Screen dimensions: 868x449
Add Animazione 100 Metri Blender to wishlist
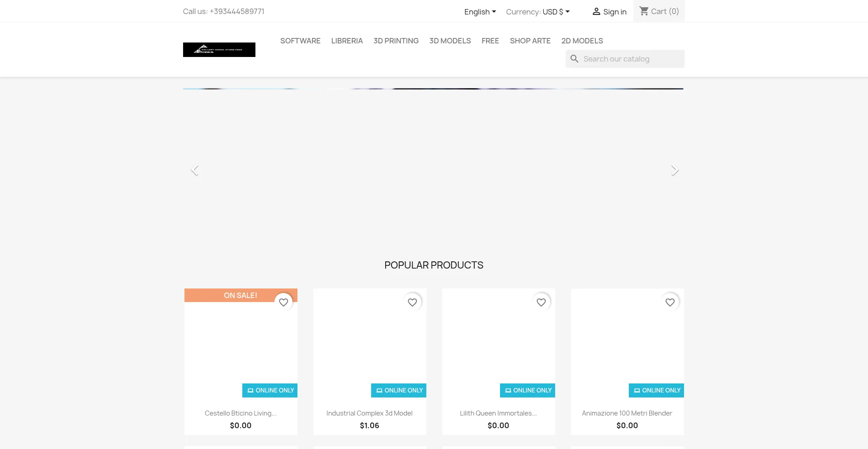pos(670,302)
